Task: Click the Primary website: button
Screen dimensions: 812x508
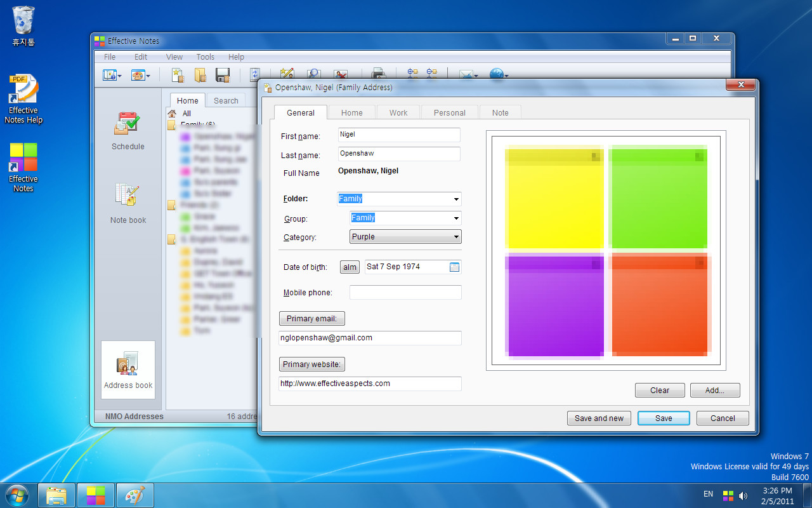Action: point(312,364)
